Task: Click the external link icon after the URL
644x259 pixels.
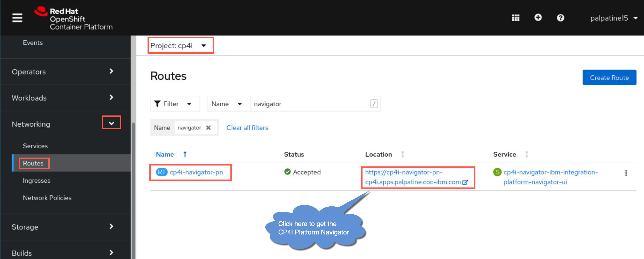Action: (x=465, y=182)
